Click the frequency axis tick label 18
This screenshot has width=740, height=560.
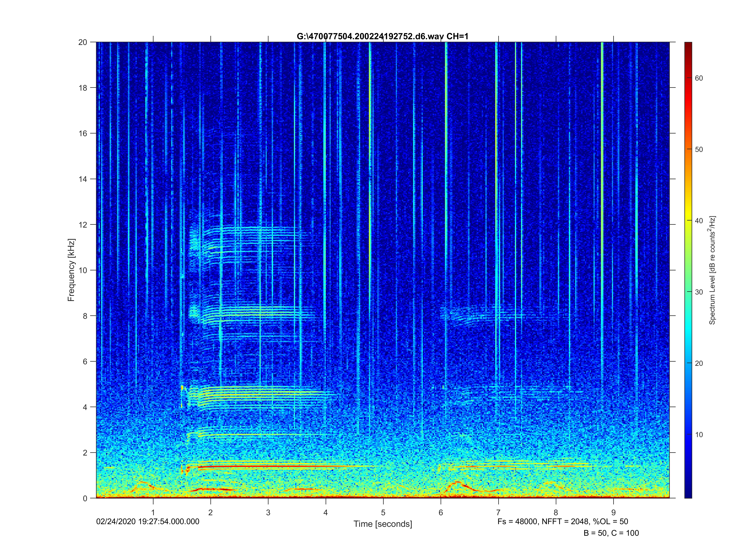(x=83, y=88)
